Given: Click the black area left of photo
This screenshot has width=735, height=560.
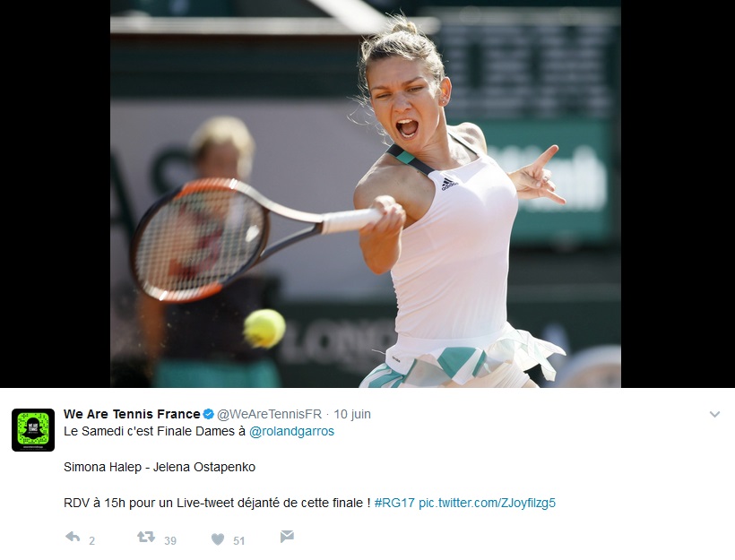Looking at the screenshot, I should [55, 194].
